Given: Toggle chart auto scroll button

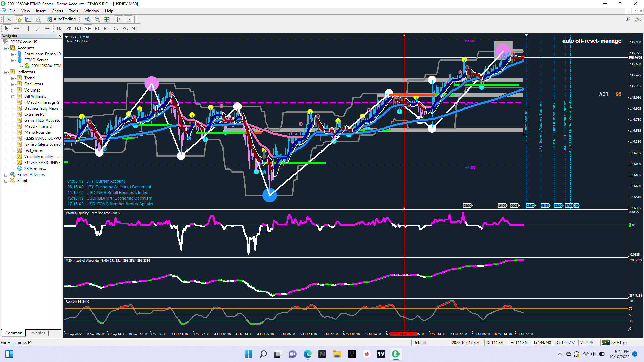Looking at the screenshot, I should point(119,19).
